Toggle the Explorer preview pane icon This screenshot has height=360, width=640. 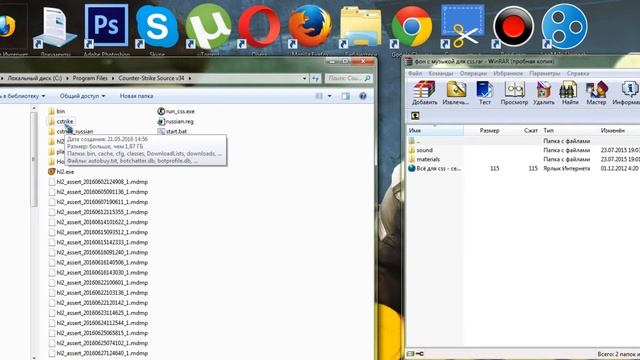(345, 96)
